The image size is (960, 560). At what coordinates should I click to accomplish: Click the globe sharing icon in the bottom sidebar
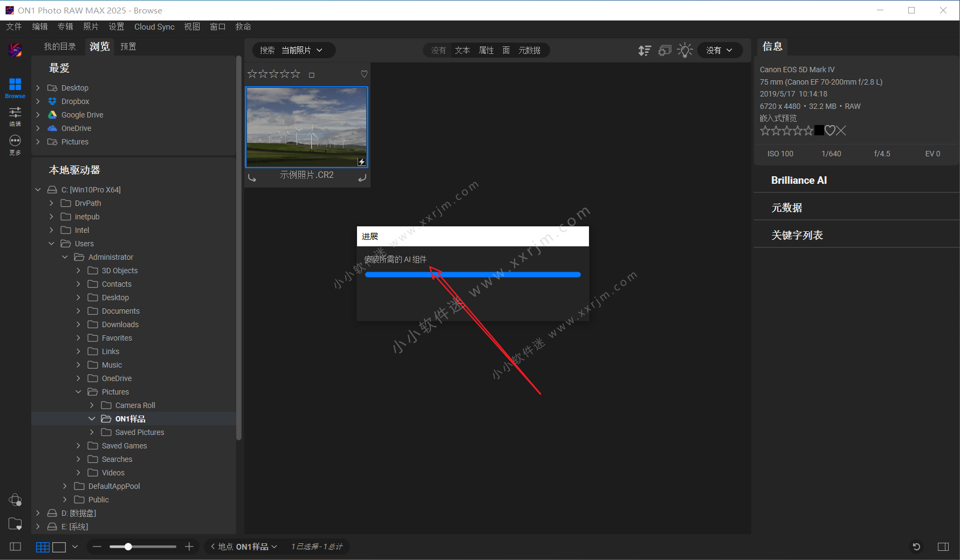click(x=15, y=500)
